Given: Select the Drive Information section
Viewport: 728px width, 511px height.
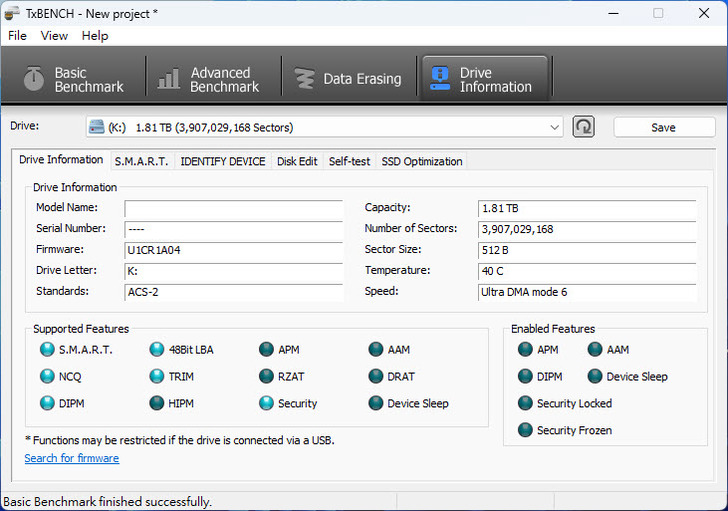Looking at the screenshot, I should point(482,80).
